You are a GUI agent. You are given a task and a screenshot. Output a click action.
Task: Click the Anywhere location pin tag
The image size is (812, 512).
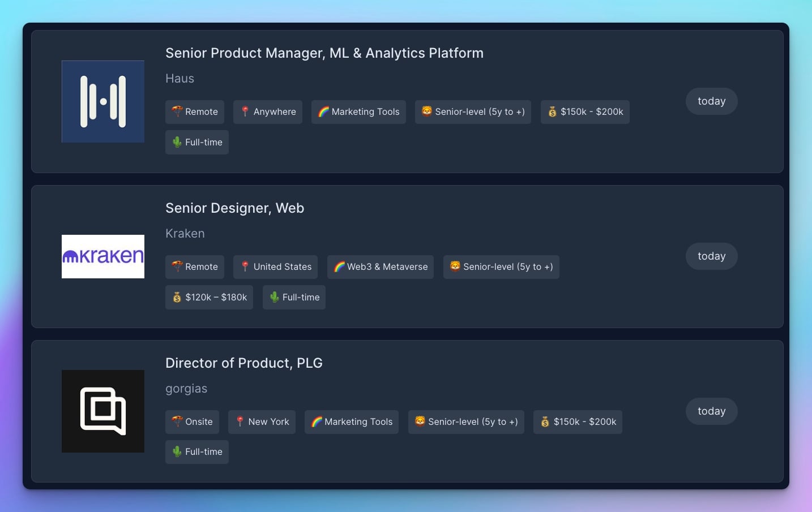coord(268,112)
